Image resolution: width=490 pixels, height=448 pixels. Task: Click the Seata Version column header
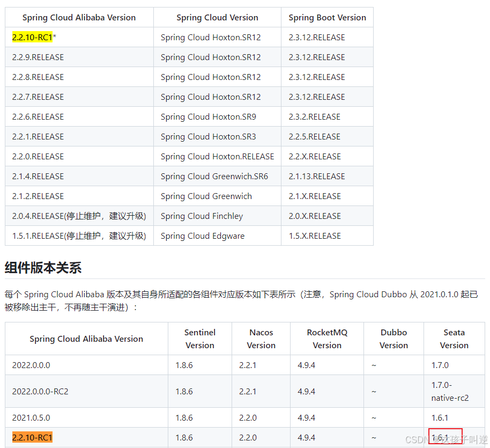pos(455,339)
